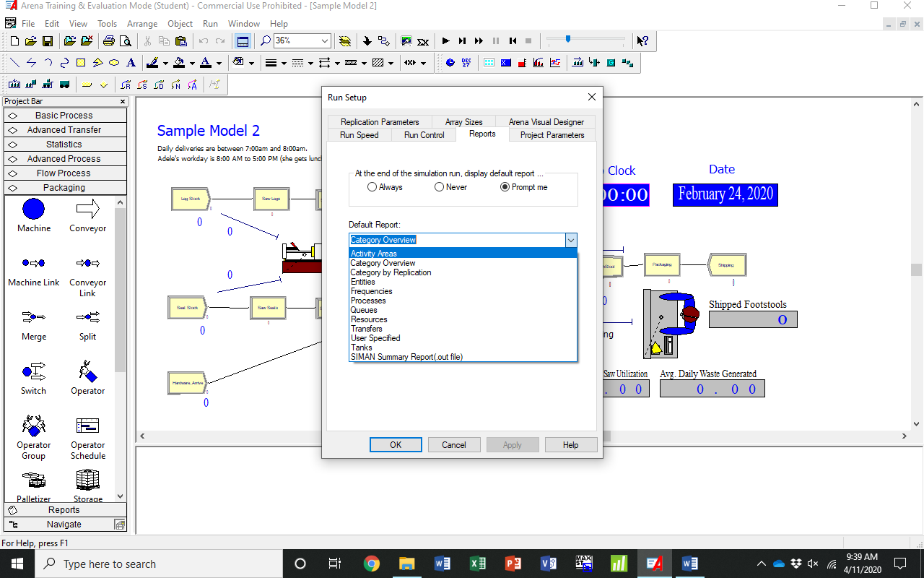Click the Clock animation icon
Screen dimensions: 924x578
(450, 62)
